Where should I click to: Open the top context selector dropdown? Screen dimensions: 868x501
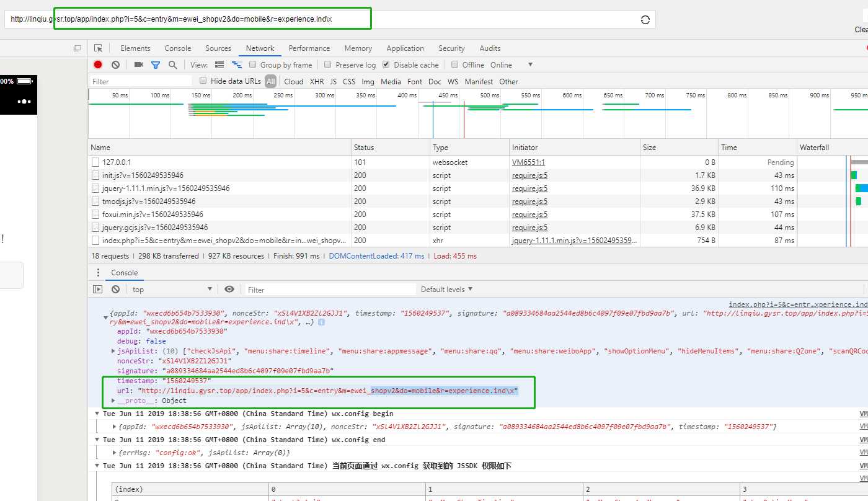click(x=173, y=290)
